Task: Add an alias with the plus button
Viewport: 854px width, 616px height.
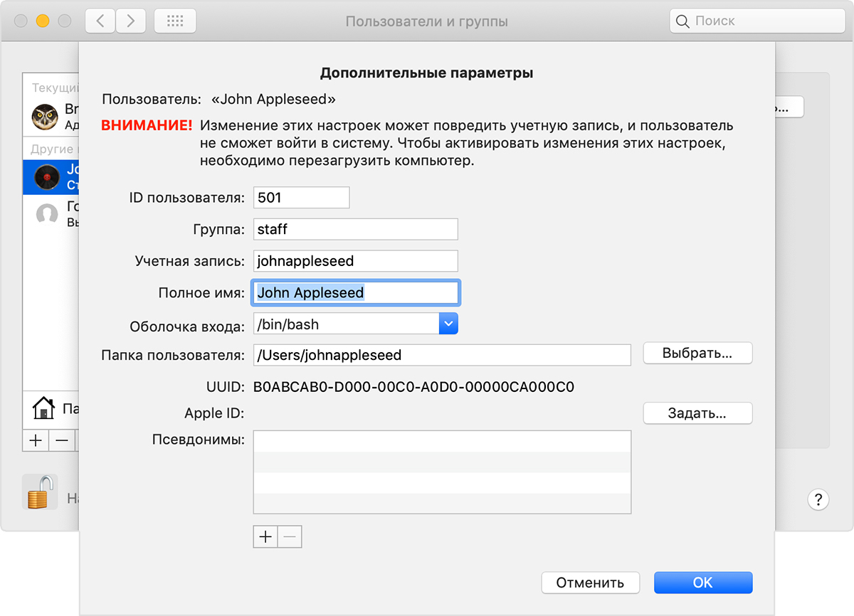Action: tap(265, 537)
